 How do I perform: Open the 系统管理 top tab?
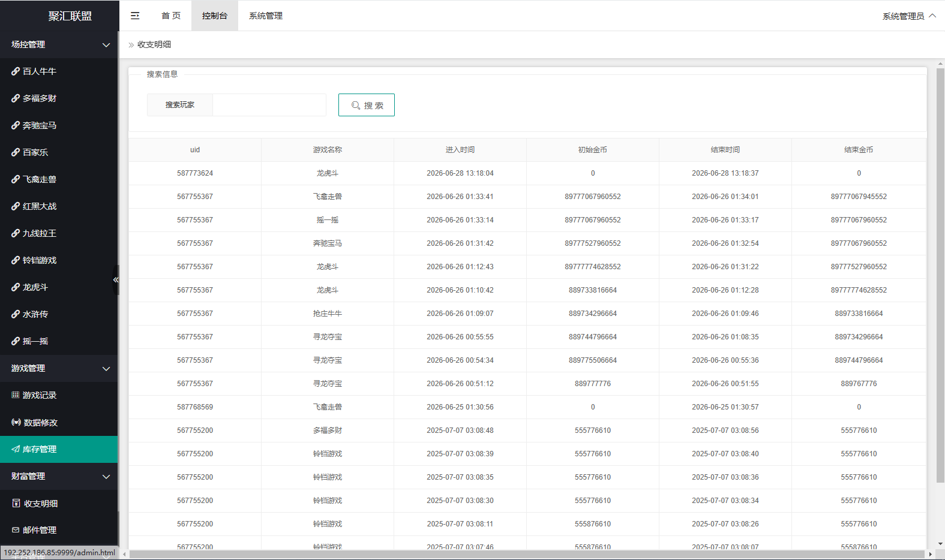click(x=266, y=16)
